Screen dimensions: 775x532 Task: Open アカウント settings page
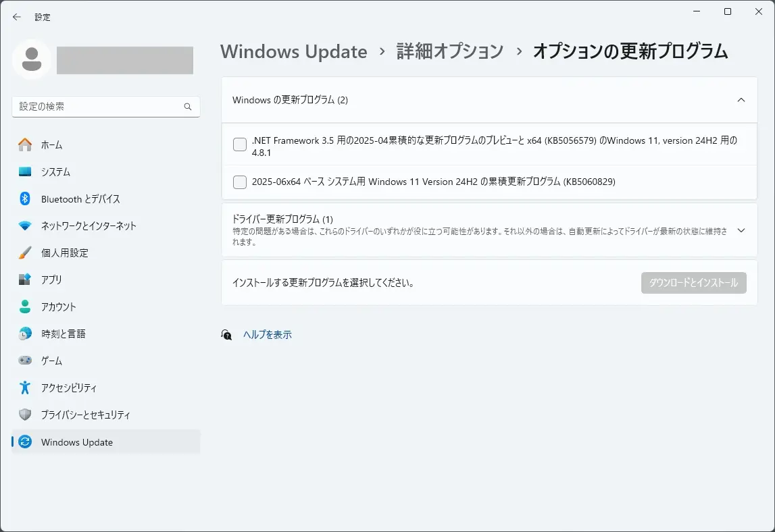coord(106,307)
